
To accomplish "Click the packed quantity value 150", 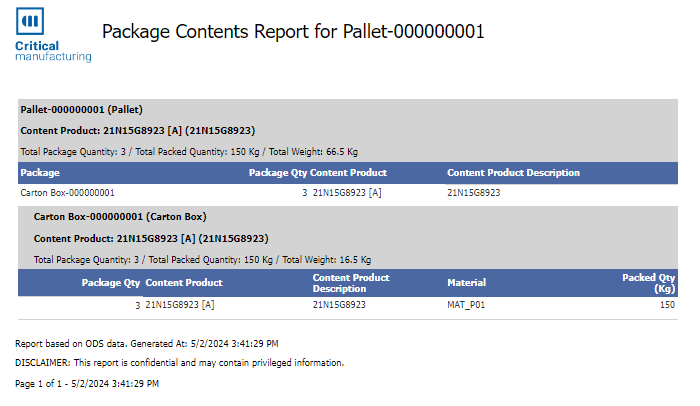I will coord(668,304).
